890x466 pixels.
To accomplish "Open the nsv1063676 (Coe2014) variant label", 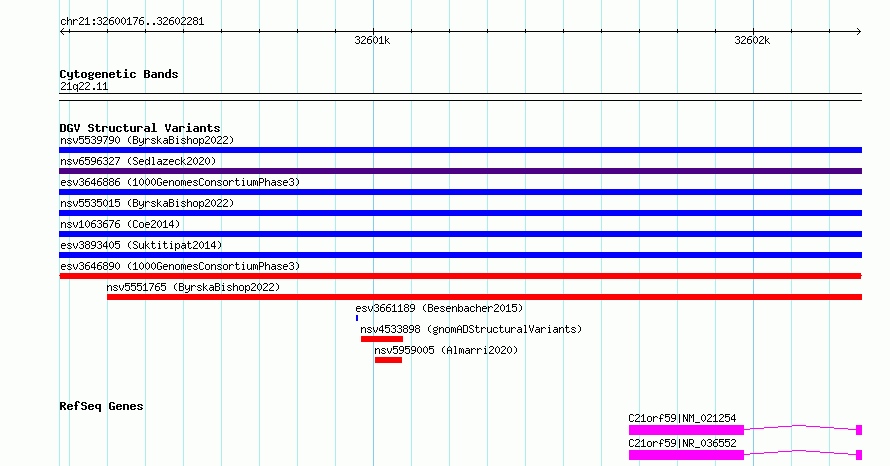I will pyautogui.click(x=120, y=224).
